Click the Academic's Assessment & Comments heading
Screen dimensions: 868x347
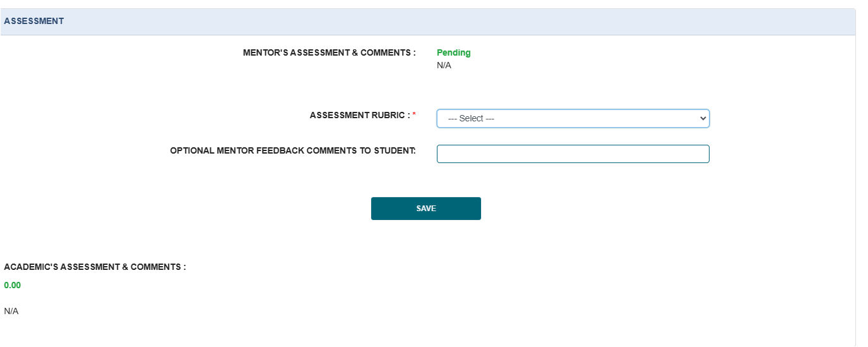click(95, 267)
